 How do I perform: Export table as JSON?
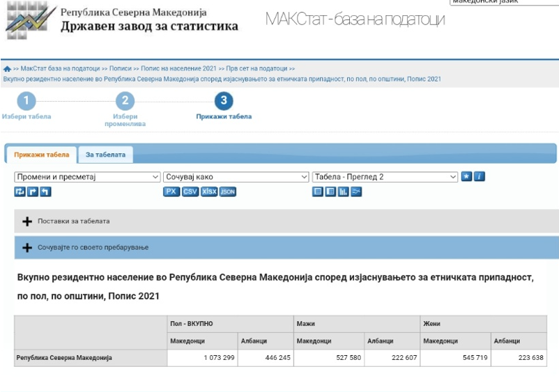[228, 192]
